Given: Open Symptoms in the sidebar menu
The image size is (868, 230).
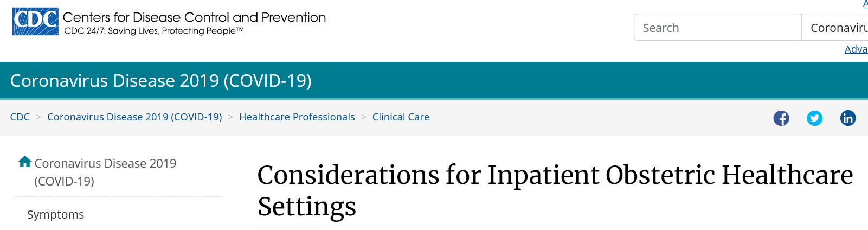Looking at the screenshot, I should (x=55, y=214).
